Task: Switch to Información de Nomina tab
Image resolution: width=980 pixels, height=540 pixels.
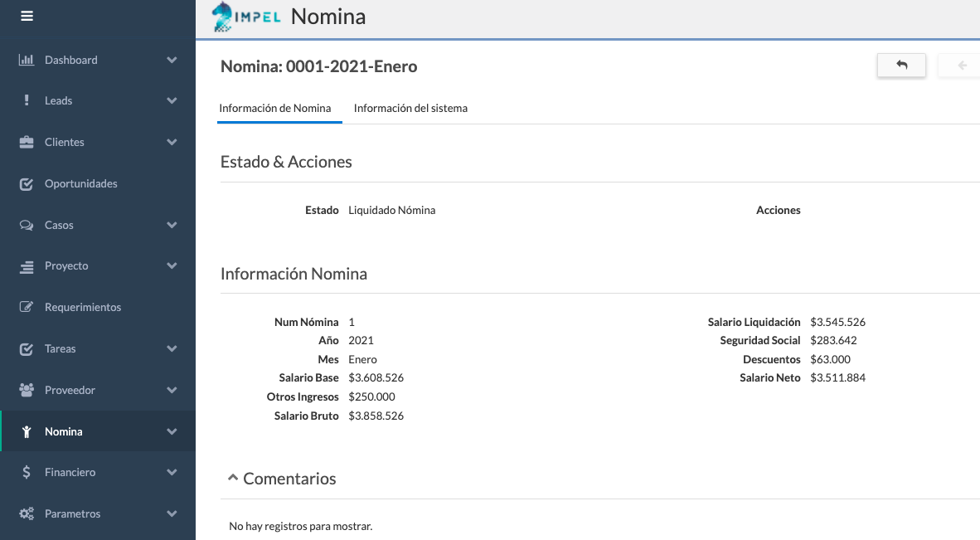Action: (275, 108)
